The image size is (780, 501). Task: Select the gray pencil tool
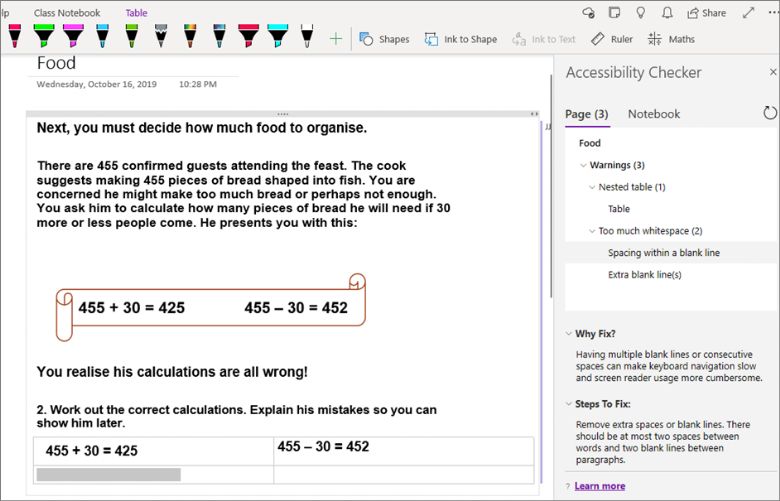pyautogui.click(x=161, y=36)
